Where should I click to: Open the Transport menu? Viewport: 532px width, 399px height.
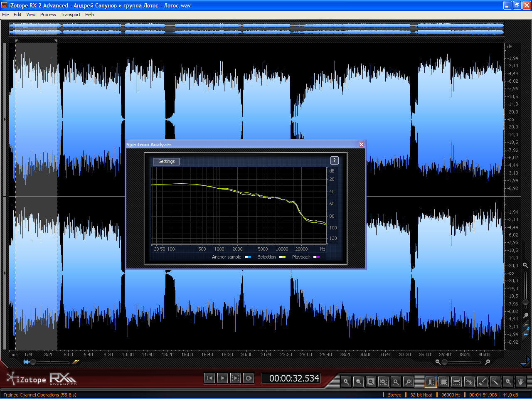pyautogui.click(x=71, y=15)
